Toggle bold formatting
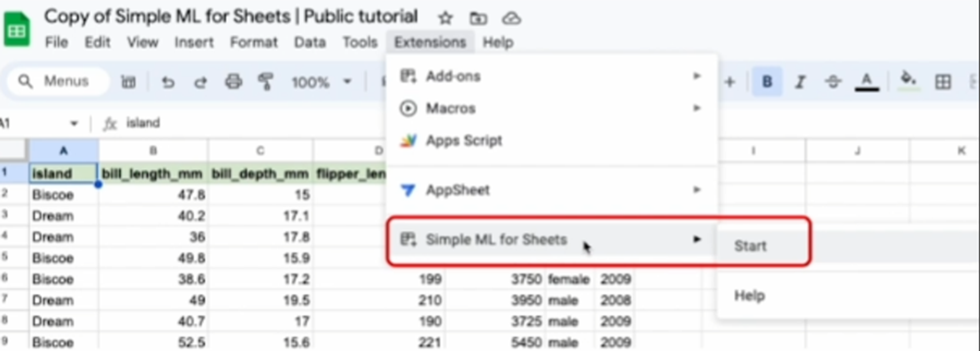This screenshot has height=351, width=980. (767, 81)
